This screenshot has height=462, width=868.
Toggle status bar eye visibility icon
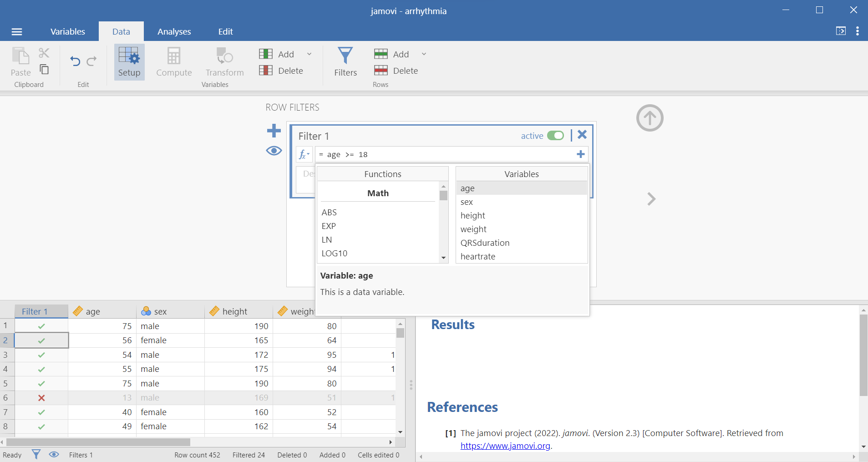54,454
